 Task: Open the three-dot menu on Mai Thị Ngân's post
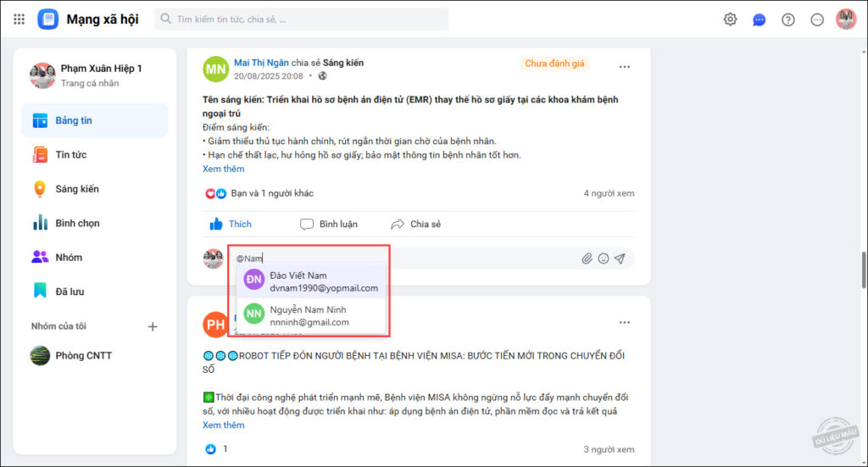(x=625, y=67)
